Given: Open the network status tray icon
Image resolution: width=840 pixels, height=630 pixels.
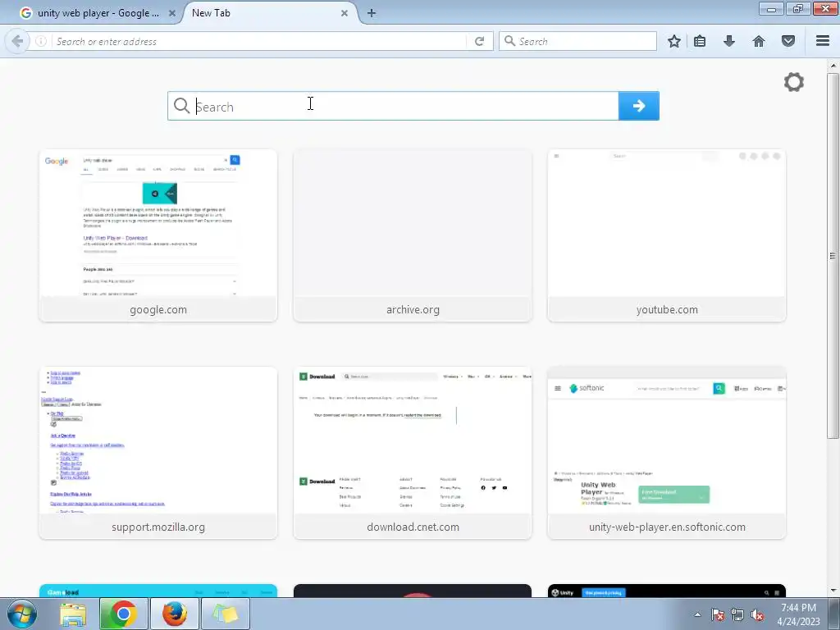Looking at the screenshot, I should (737, 614).
